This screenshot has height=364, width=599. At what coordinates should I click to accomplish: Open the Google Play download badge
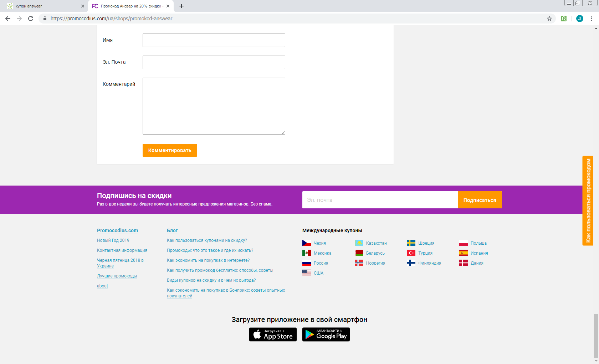click(x=326, y=334)
